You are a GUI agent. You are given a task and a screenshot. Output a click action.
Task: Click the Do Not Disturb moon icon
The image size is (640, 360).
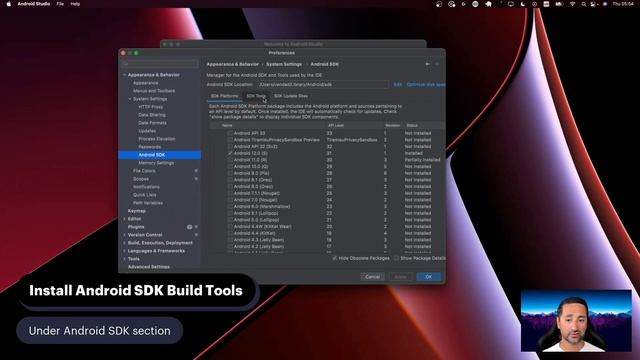click(522, 4)
